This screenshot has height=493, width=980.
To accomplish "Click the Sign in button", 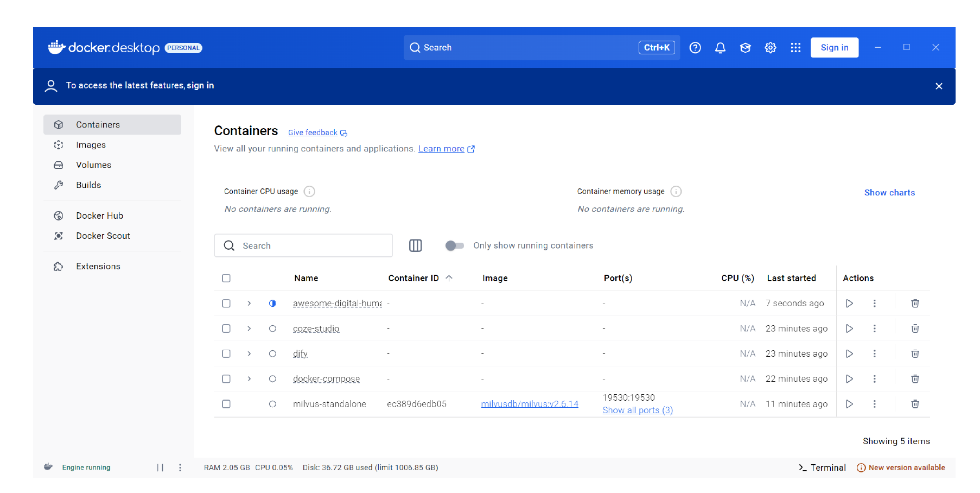I will [x=835, y=48].
